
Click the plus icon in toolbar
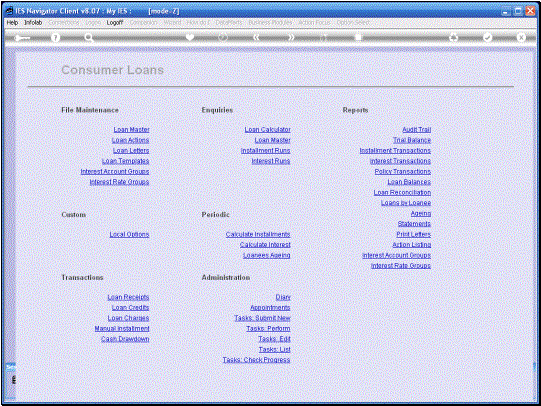pos(453,38)
